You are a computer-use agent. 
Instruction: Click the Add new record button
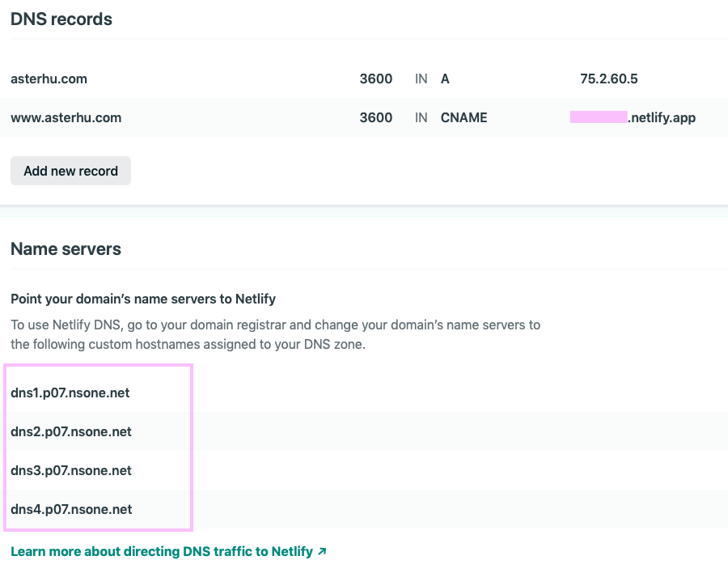pos(70,171)
